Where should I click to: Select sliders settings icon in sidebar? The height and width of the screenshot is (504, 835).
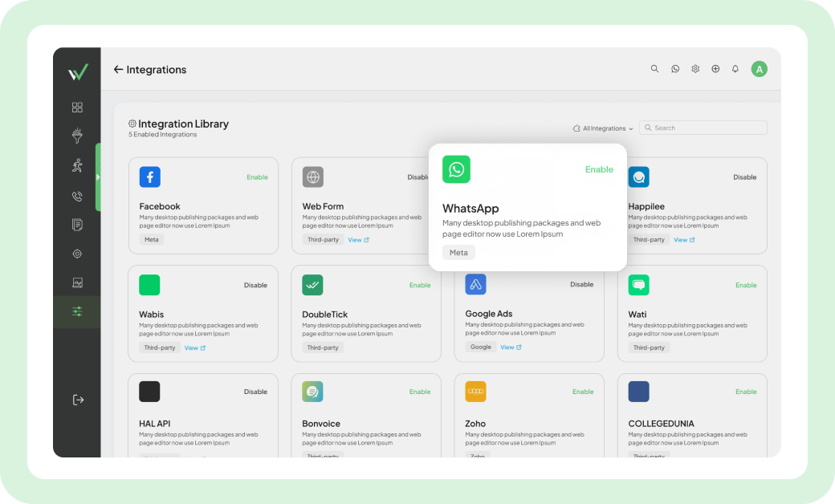tap(77, 311)
